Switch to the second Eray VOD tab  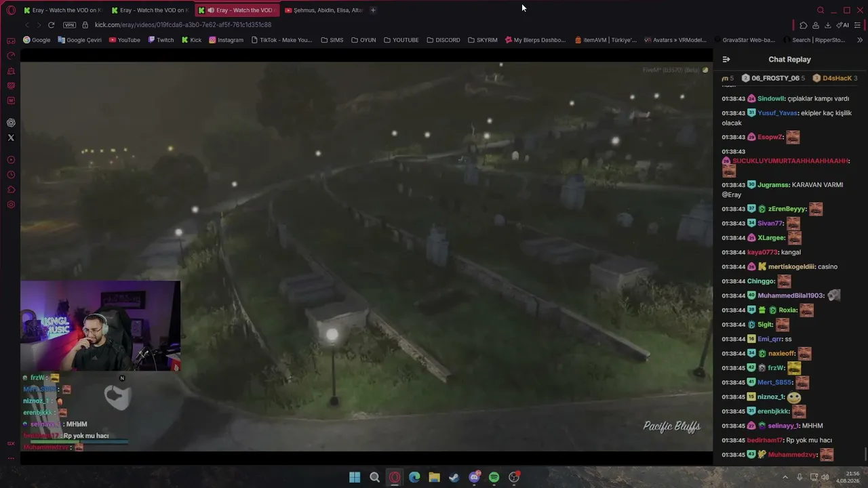150,10
